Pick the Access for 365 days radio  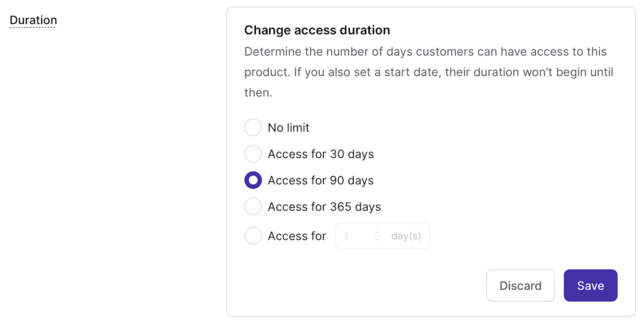pos(253,207)
